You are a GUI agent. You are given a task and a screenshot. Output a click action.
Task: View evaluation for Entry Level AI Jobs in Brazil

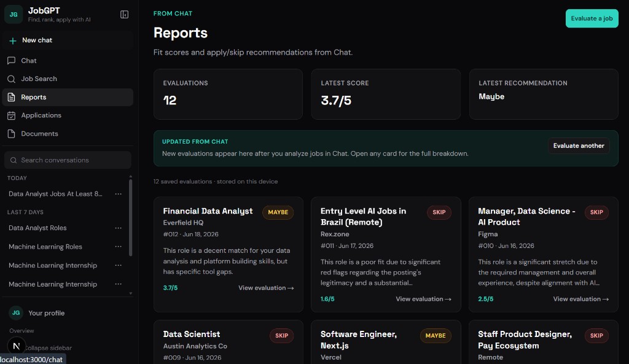pos(423,299)
